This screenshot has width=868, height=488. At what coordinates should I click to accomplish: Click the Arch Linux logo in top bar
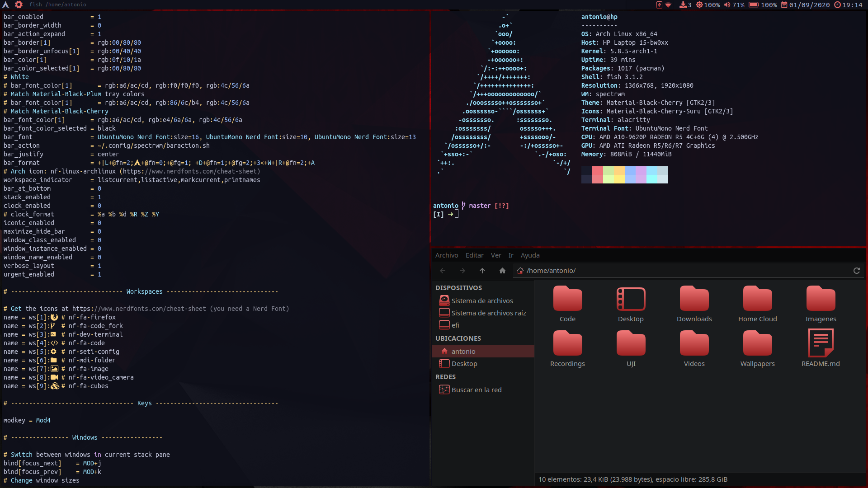pos(6,5)
